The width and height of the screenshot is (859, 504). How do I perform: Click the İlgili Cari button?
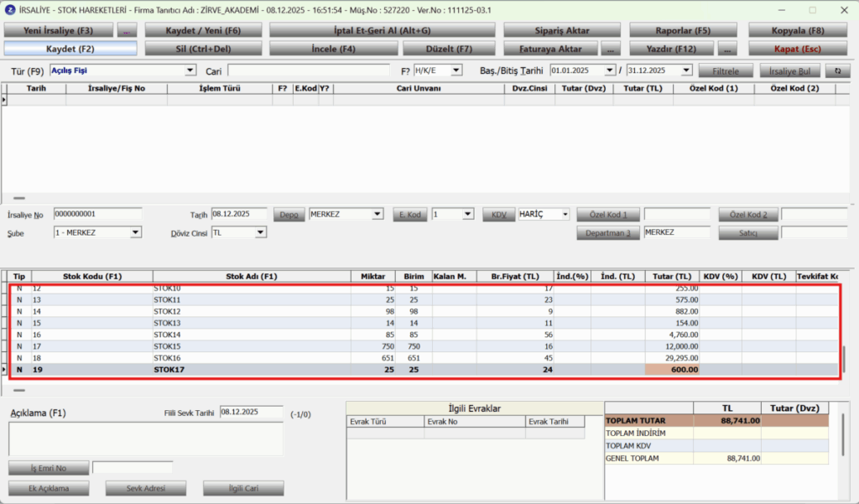coord(243,488)
